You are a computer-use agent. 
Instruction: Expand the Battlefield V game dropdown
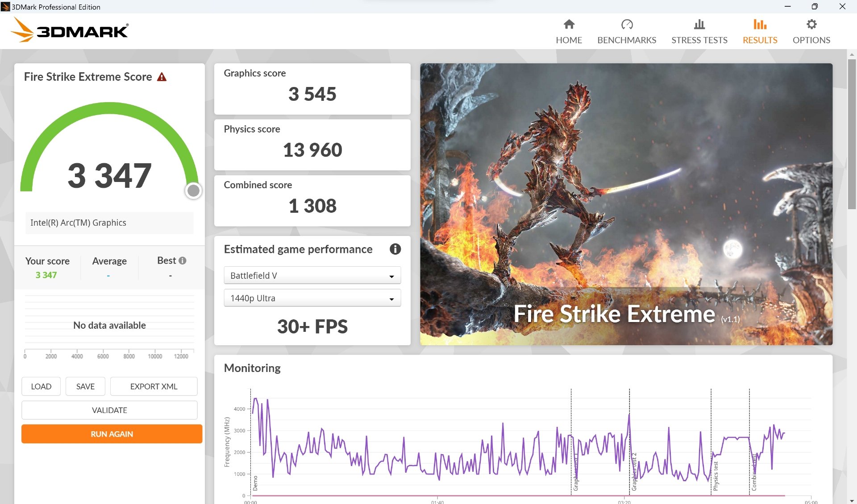coord(312,276)
